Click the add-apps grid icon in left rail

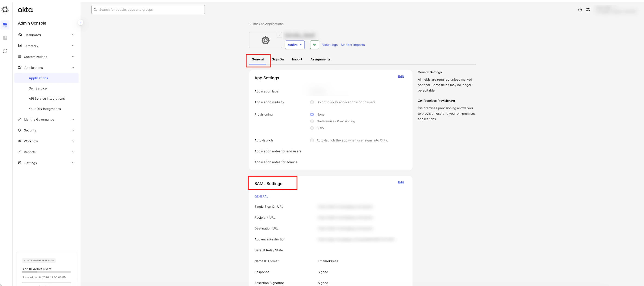(x=5, y=38)
